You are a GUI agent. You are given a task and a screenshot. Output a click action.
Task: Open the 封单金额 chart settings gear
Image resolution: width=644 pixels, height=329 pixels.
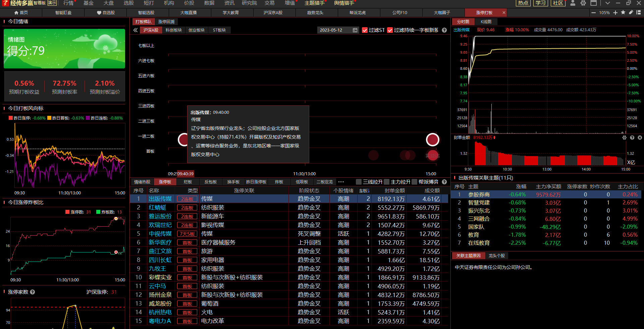[x=624, y=138]
